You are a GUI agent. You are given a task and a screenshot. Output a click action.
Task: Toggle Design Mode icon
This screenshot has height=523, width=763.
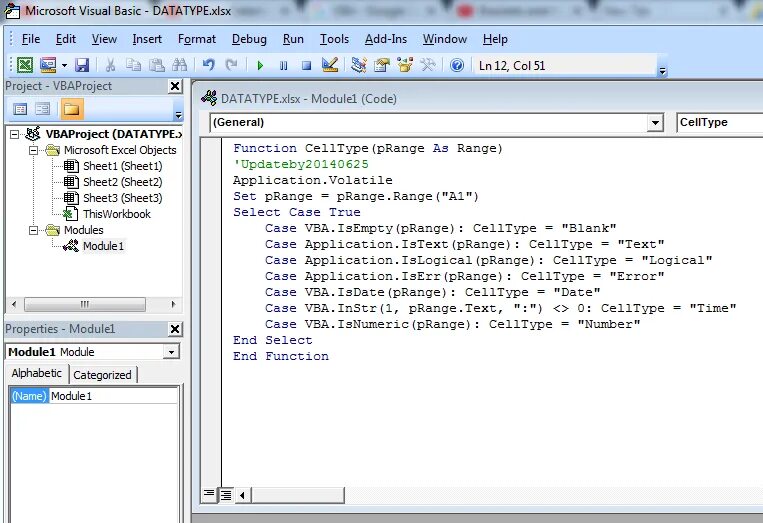pyautogui.click(x=329, y=65)
